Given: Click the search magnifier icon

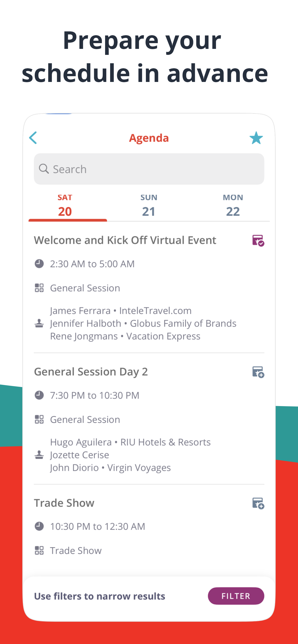Looking at the screenshot, I should click(x=44, y=169).
